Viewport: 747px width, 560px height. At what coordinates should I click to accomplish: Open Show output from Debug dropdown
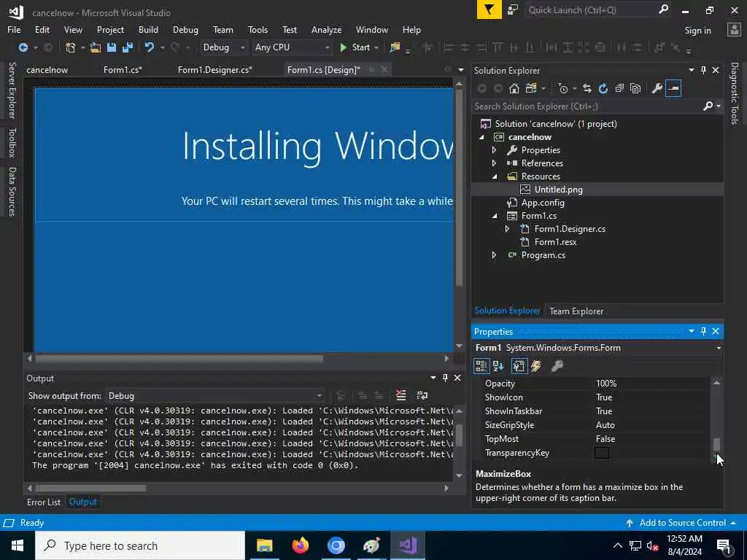click(215, 396)
